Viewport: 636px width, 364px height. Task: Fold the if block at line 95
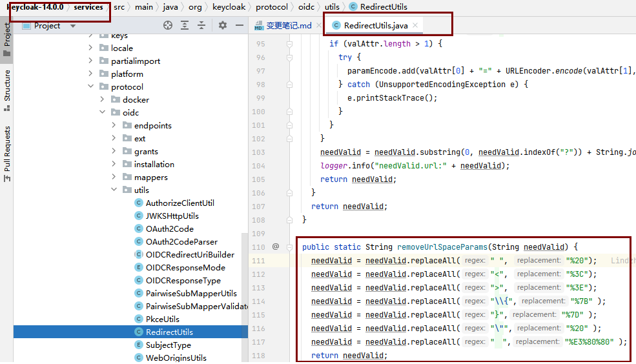point(290,44)
